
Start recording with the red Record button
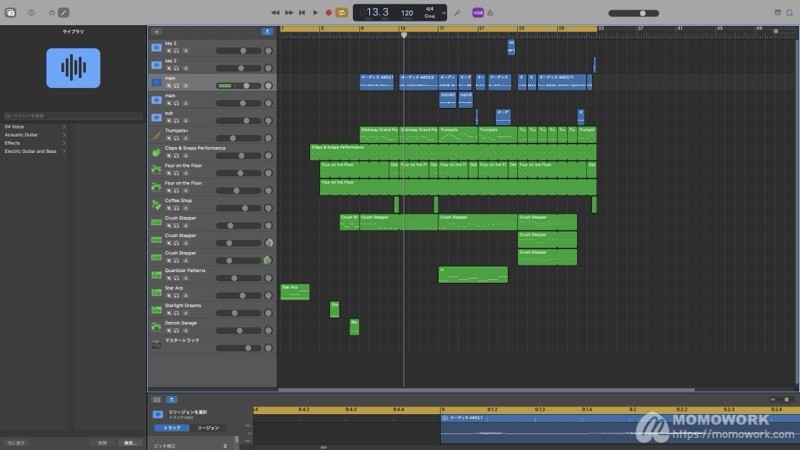(329, 13)
